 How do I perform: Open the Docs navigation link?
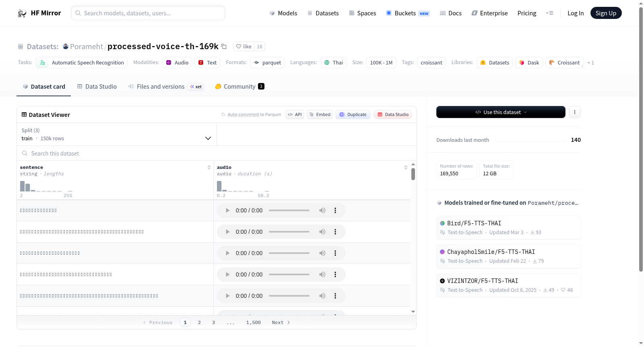pos(451,13)
